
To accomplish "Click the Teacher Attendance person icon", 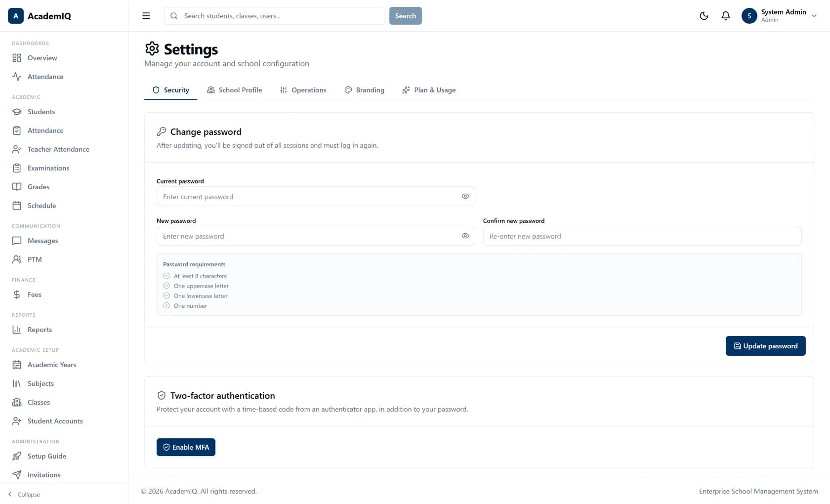I will coord(17,149).
